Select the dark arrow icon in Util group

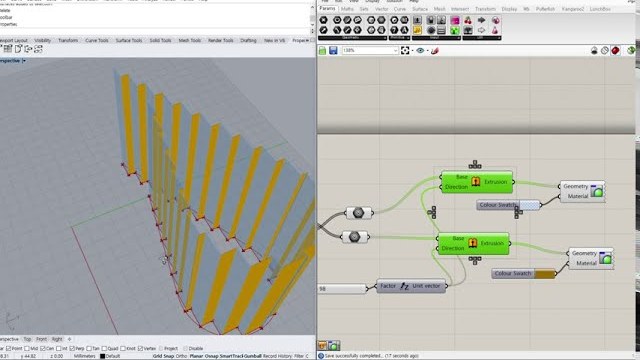coord(482,20)
